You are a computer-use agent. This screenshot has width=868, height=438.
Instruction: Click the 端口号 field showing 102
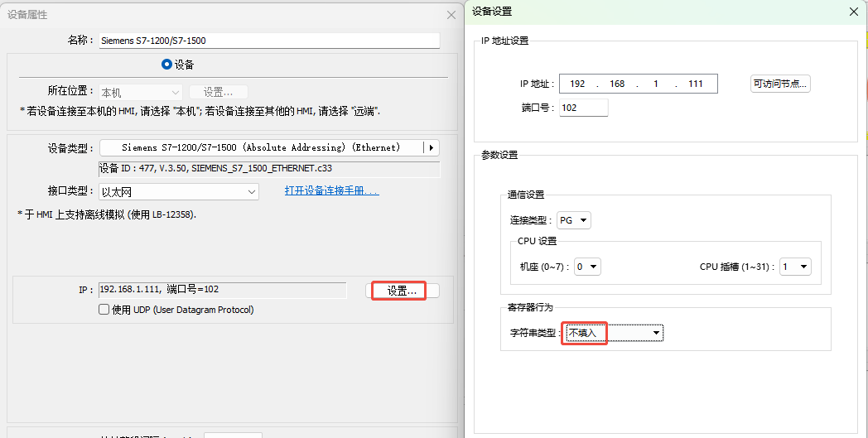pyautogui.click(x=583, y=108)
